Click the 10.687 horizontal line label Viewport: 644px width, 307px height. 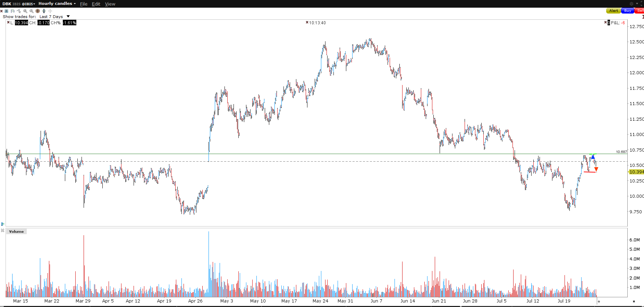tap(621, 152)
